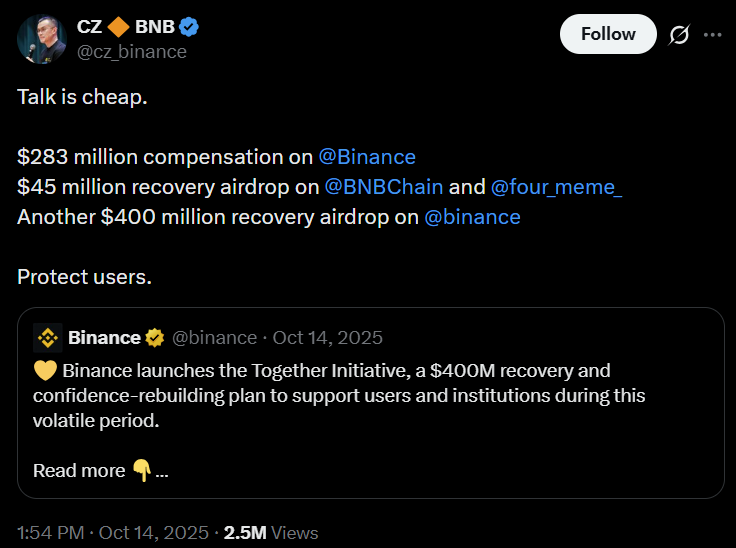Open the CZ BNB display name

click(126, 25)
